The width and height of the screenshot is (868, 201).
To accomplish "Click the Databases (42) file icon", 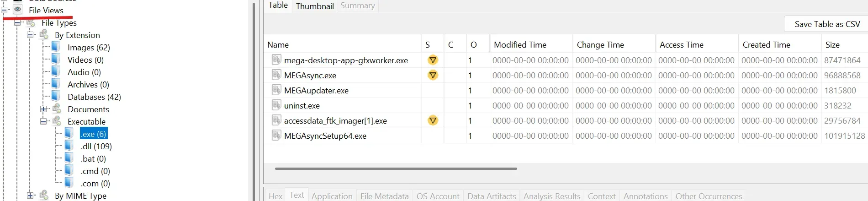I will click(56, 96).
